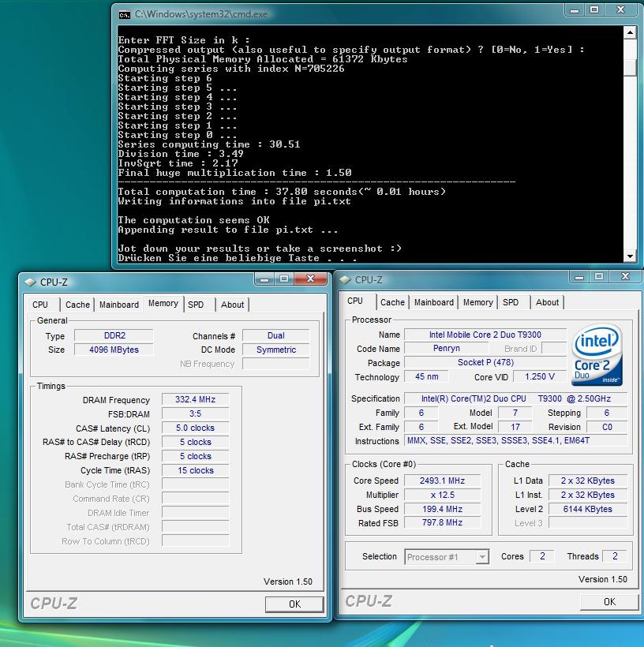Minimize the right CPU-Z CPU window
Screen dimensions: 644x647
[579, 277]
